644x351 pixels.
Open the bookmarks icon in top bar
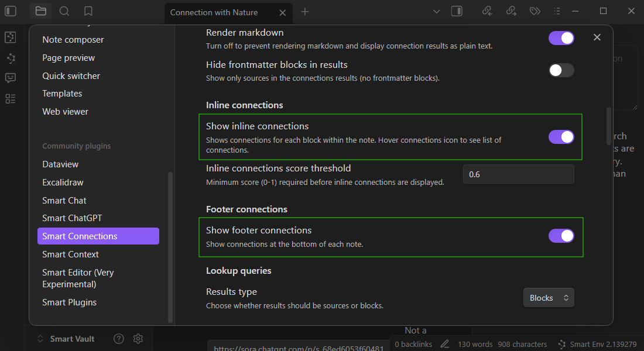coord(88,11)
